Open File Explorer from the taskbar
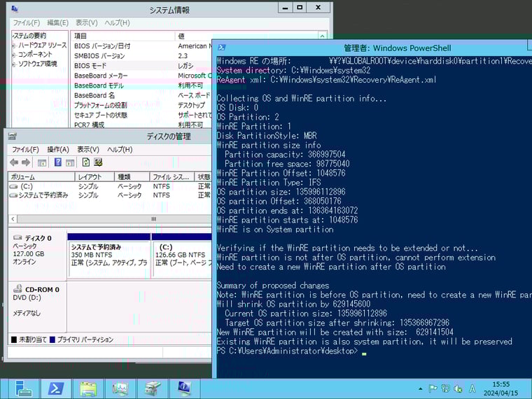The image size is (532, 399). [88, 388]
